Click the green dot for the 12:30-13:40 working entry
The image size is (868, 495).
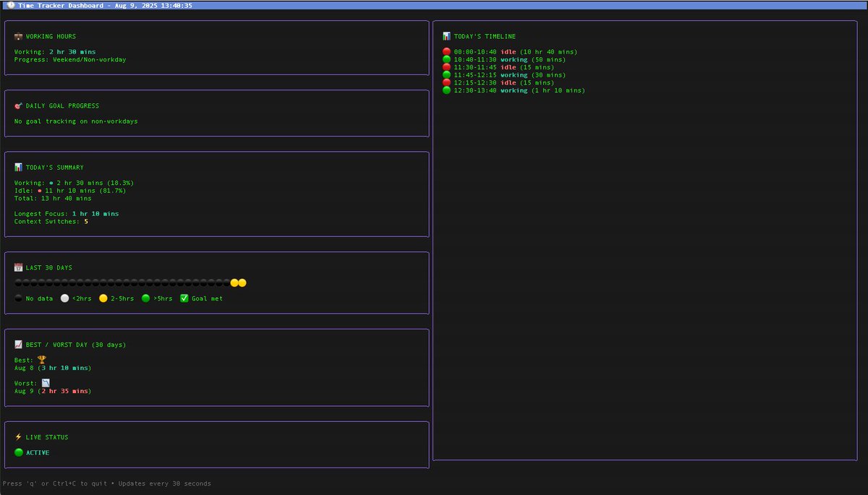[x=446, y=90]
